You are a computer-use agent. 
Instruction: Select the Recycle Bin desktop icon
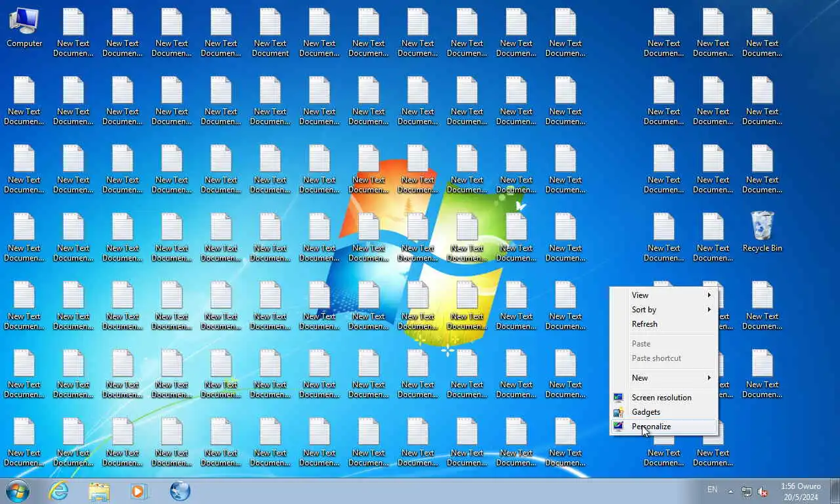[x=762, y=232]
